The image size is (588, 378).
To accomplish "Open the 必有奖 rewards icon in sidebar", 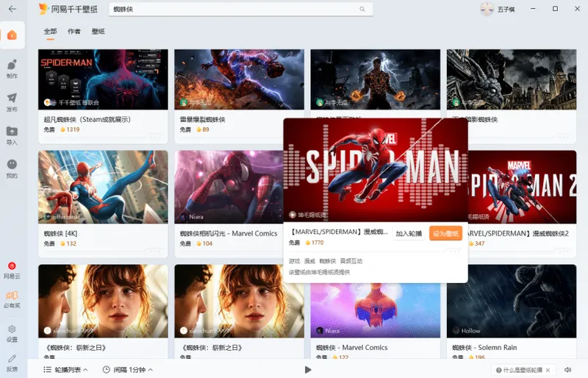I will pos(12,300).
